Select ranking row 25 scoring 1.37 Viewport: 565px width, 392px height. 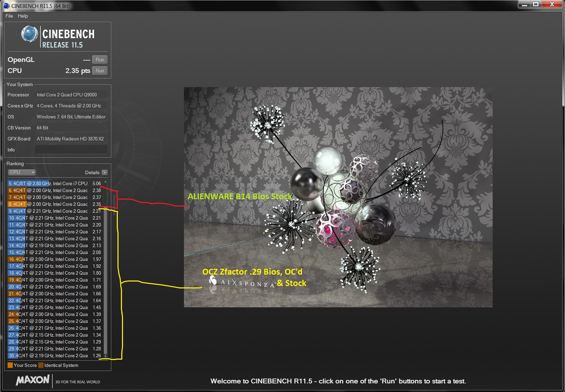tap(55, 321)
